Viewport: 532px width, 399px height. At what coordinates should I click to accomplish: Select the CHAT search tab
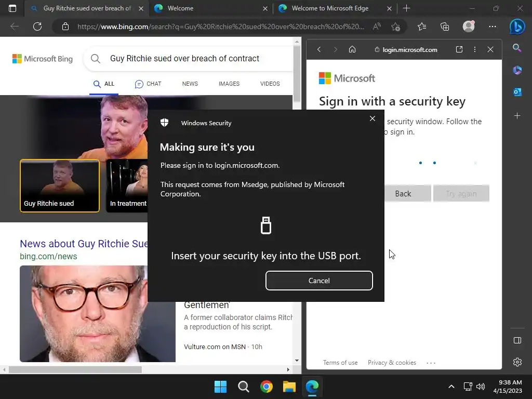[148, 84]
